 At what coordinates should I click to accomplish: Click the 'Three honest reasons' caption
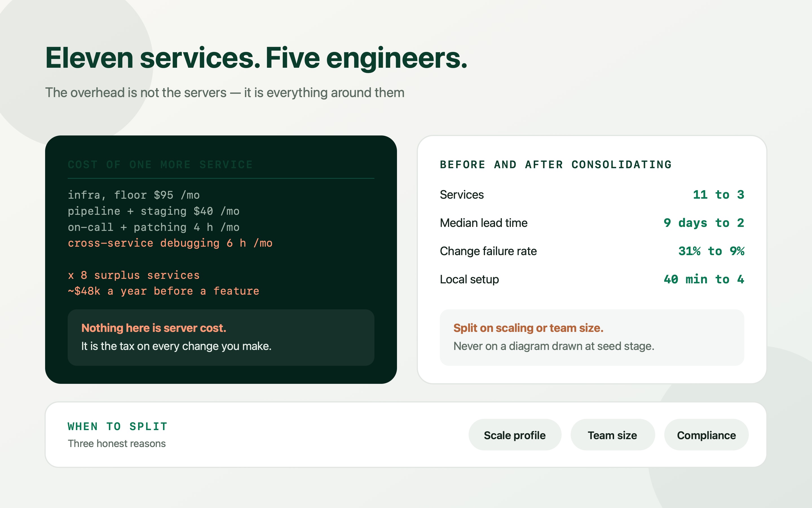pyautogui.click(x=116, y=443)
